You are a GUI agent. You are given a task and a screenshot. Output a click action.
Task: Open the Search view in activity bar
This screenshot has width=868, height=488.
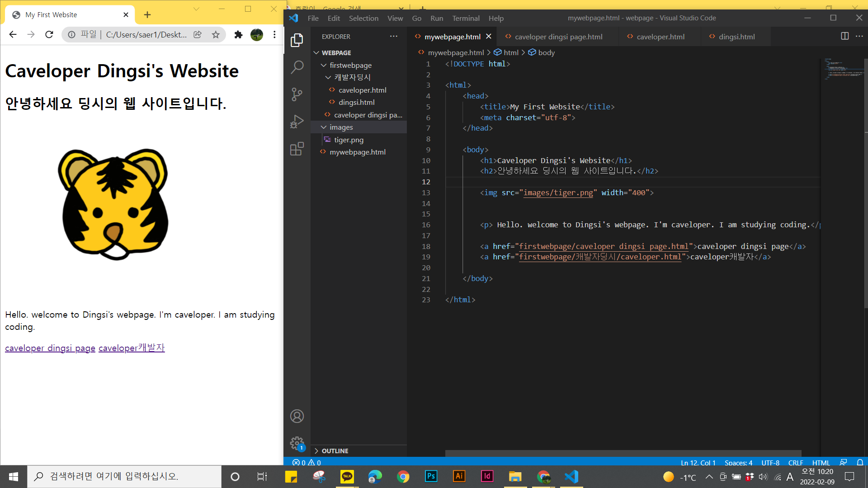coord(297,67)
